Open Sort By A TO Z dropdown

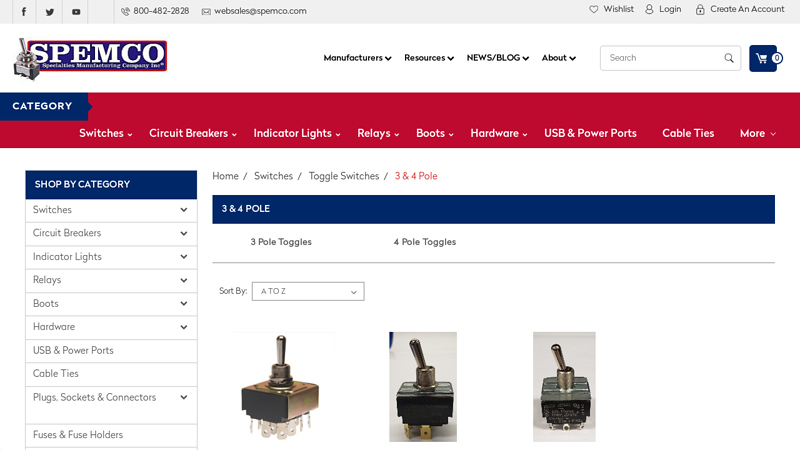[x=308, y=291]
